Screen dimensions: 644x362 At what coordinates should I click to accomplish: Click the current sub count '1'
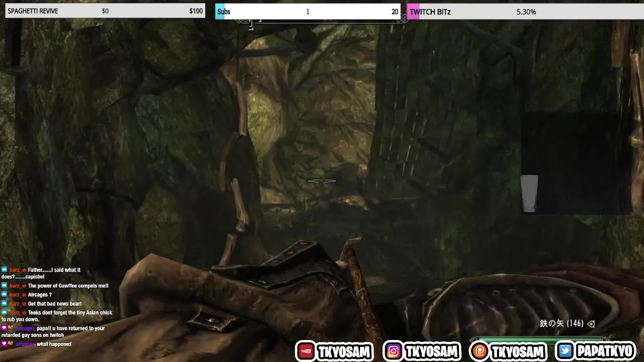pyautogui.click(x=308, y=12)
